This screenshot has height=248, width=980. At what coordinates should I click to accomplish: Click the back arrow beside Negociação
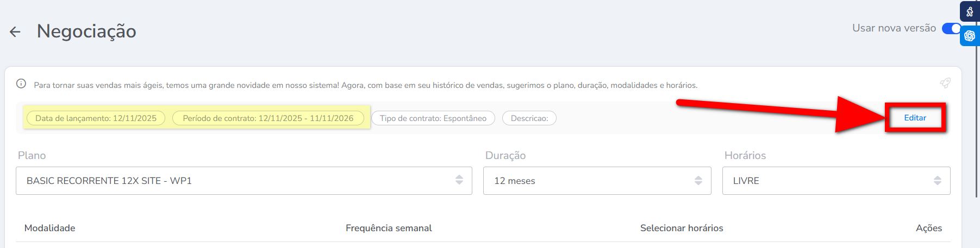(15, 32)
